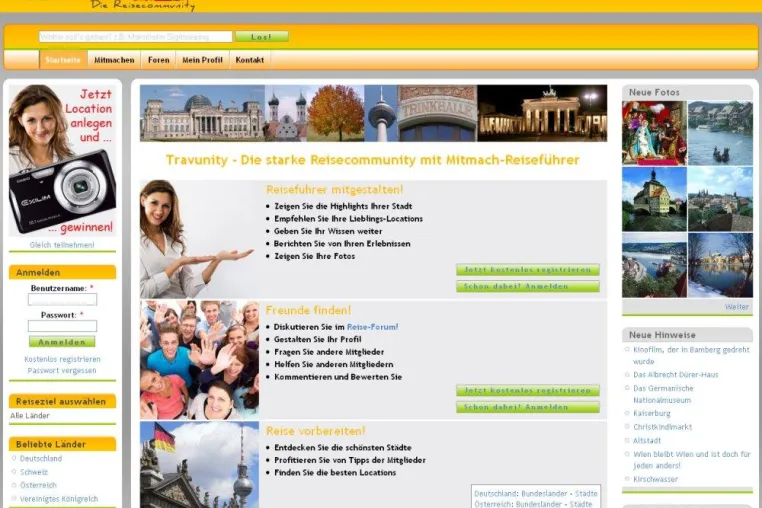Screen dimensions: 762x508
Task: Open the old town rooftops photo in Neue Fotos
Action: [720, 199]
